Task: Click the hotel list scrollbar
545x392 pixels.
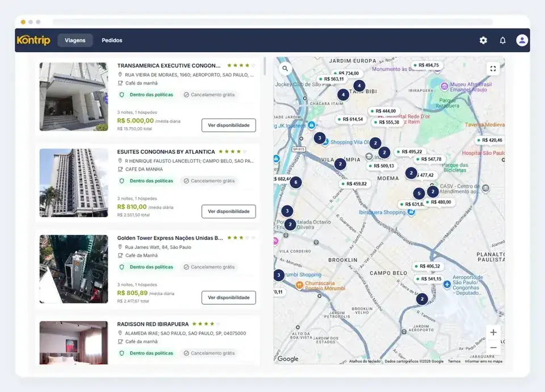Action: tap(265, 66)
